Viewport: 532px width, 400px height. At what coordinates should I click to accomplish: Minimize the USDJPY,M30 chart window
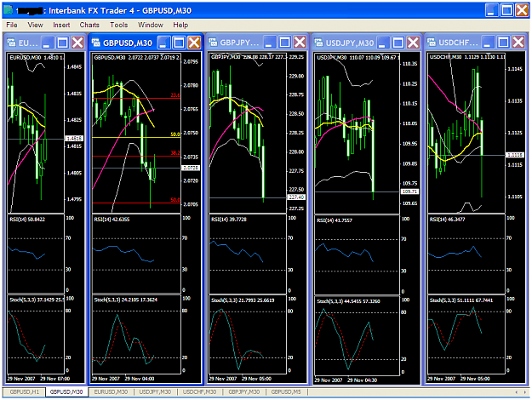pos(383,43)
